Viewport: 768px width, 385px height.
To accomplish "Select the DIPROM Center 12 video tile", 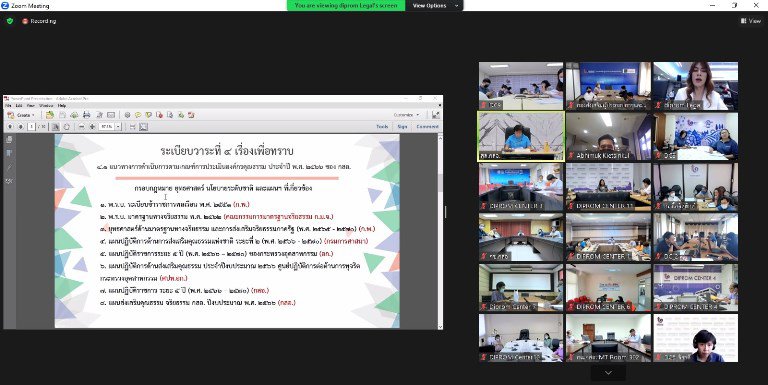I will click(x=521, y=338).
